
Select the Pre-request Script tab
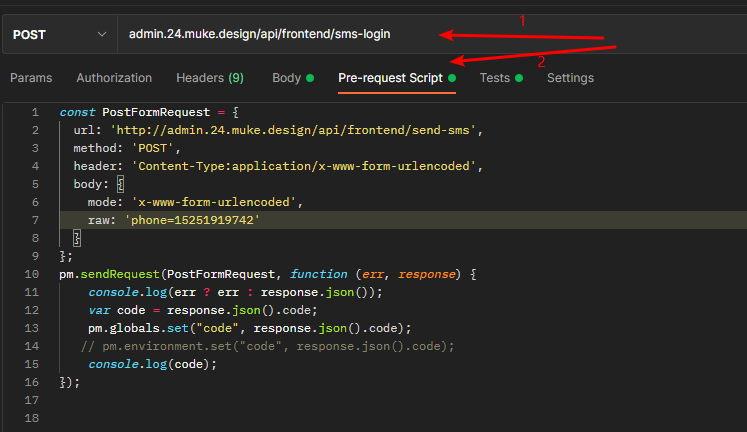point(397,78)
